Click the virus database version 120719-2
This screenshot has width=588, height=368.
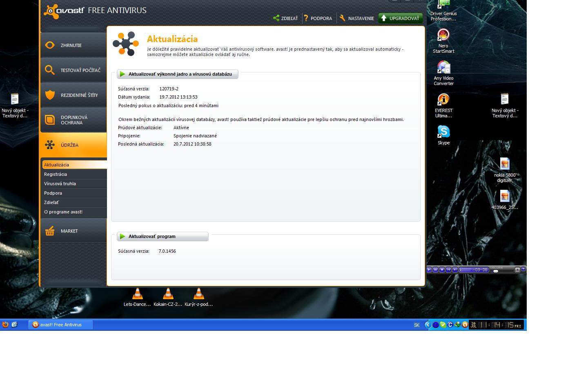pyautogui.click(x=169, y=89)
